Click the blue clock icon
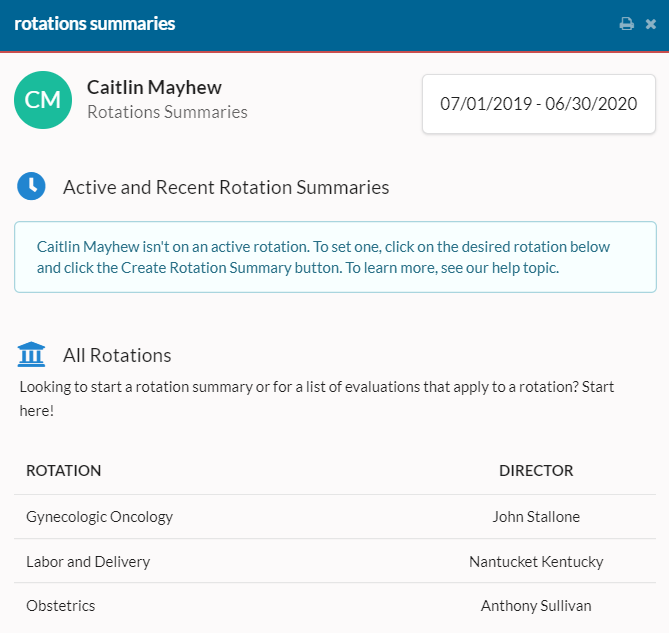The width and height of the screenshot is (669, 633). [x=31, y=186]
